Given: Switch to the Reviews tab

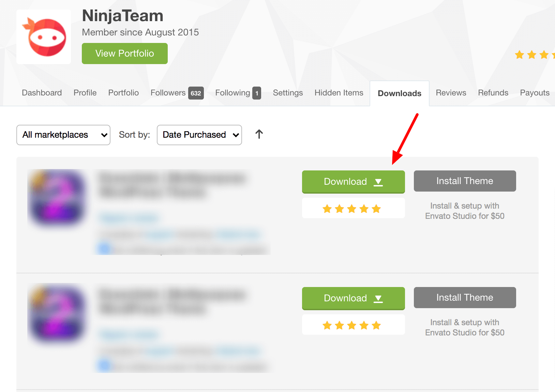Looking at the screenshot, I should (x=451, y=93).
